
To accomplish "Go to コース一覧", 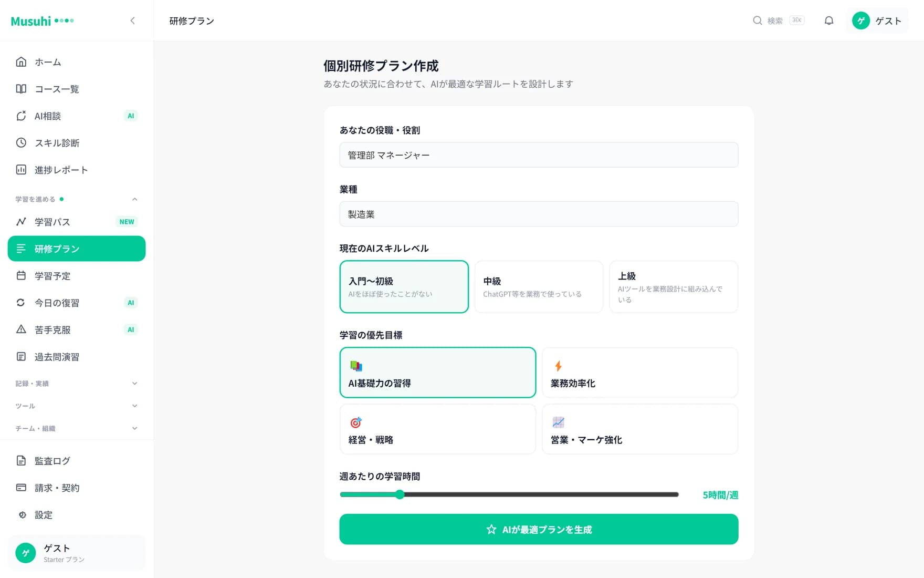I will 77,89.
